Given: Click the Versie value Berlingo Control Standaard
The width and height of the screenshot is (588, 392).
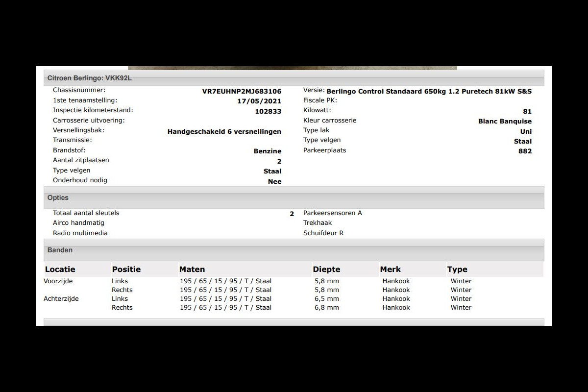Looking at the screenshot, I should click(x=429, y=91).
